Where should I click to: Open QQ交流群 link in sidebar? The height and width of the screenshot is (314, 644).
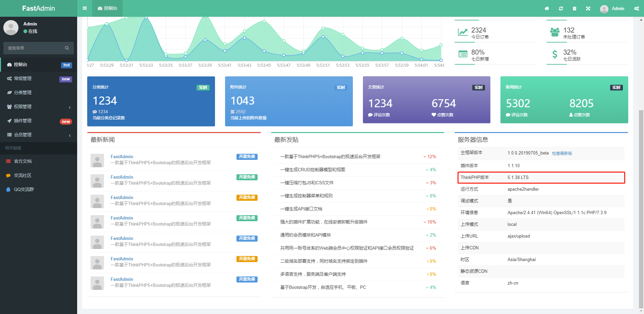(39, 189)
